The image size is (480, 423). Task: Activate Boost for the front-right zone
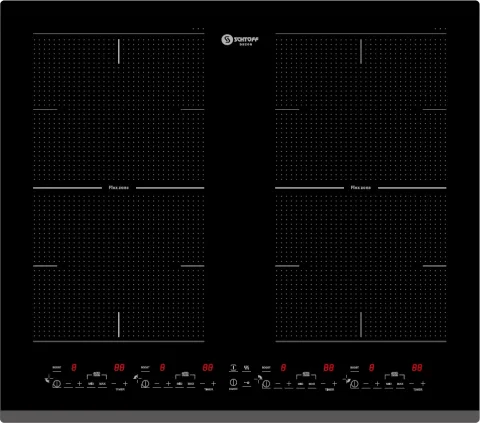354,367
